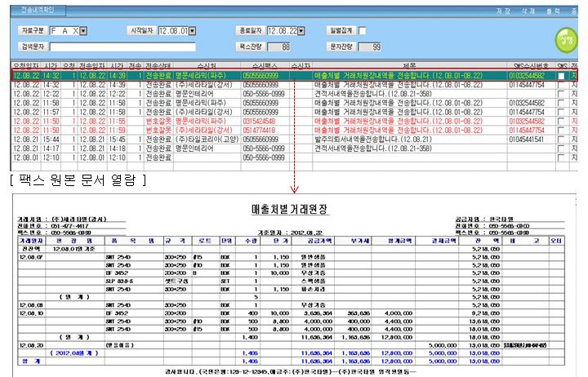This screenshot has width=588, height=377.
Task: Tick SMS checkbox in highlighted 14:32 명문세라믹(파주) row
Action: point(561,76)
